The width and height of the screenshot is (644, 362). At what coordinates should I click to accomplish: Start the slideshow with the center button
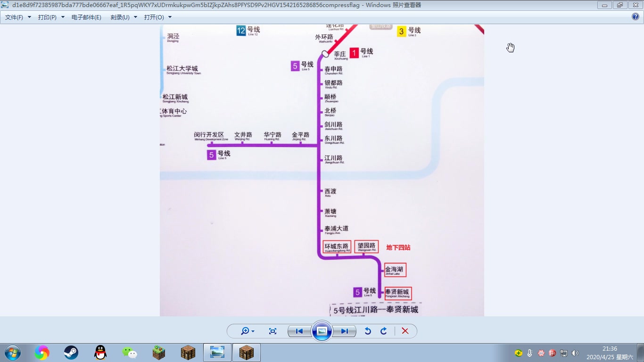[x=322, y=331]
